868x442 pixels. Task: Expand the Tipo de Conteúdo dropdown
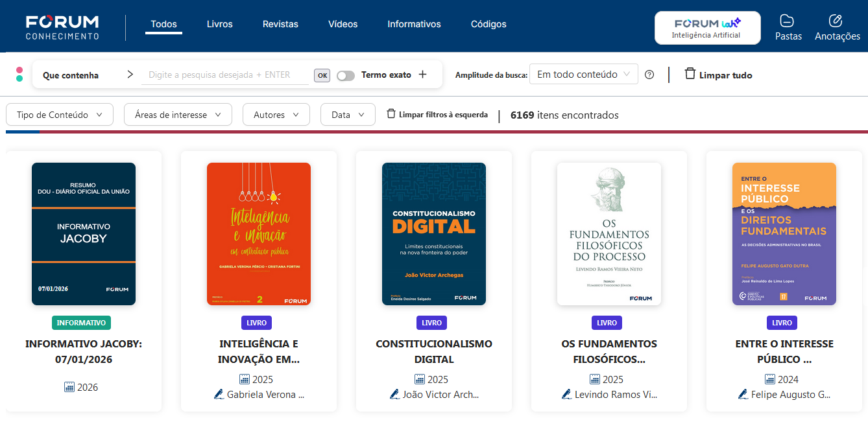tap(60, 115)
